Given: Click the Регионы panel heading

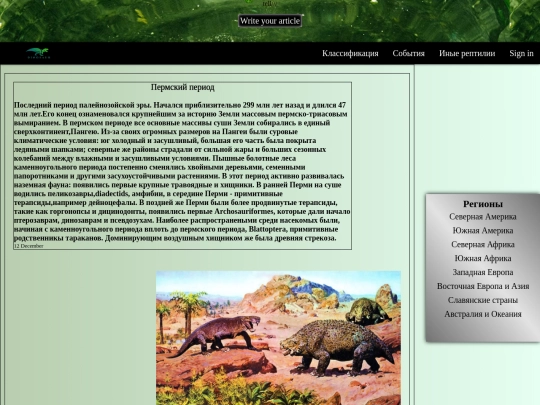Looking at the screenshot, I should pos(482,204).
